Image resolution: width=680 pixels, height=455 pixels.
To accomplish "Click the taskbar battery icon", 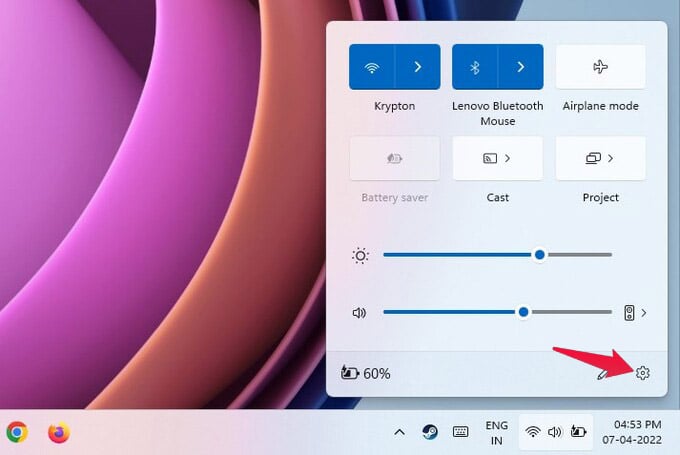I will [579, 432].
